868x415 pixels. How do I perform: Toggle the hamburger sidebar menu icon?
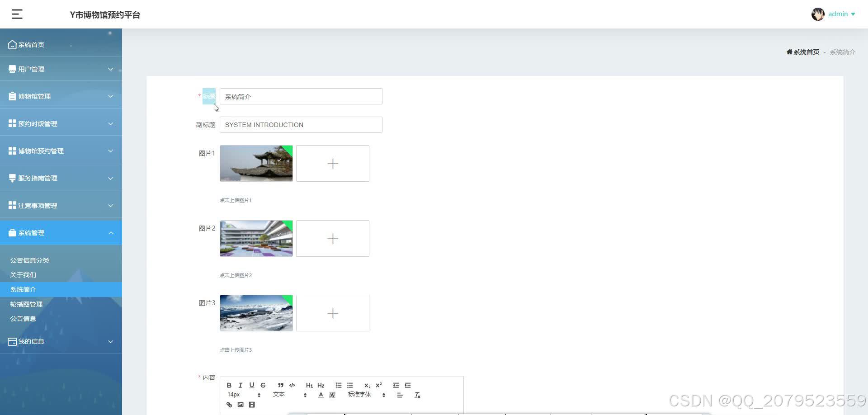pyautogui.click(x=17, y=14)
